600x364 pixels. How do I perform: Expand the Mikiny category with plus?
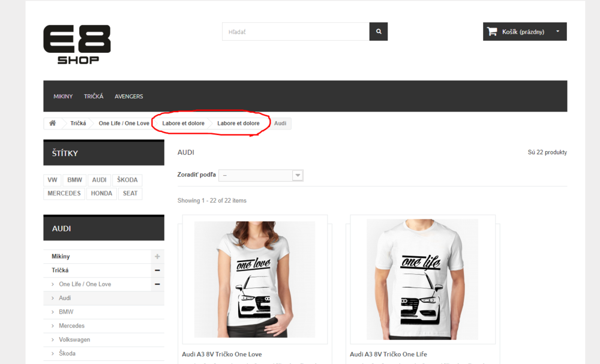pyautogui.click(x=157, y=257)
